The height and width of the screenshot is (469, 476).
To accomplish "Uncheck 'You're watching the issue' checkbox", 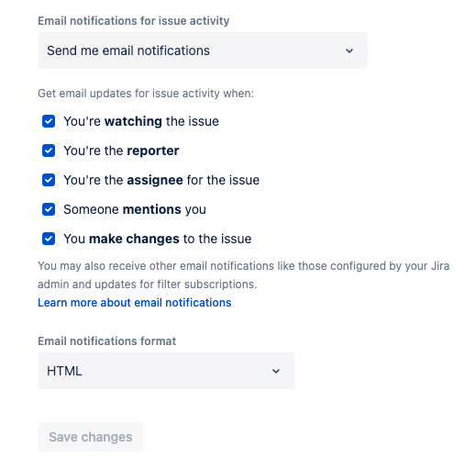I will tap(49, 121).
